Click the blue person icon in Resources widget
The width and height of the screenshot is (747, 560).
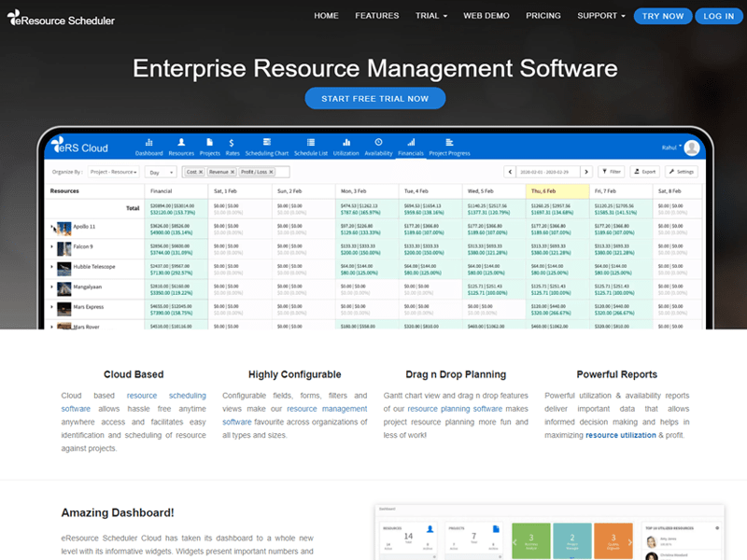(x=430, y=529)
